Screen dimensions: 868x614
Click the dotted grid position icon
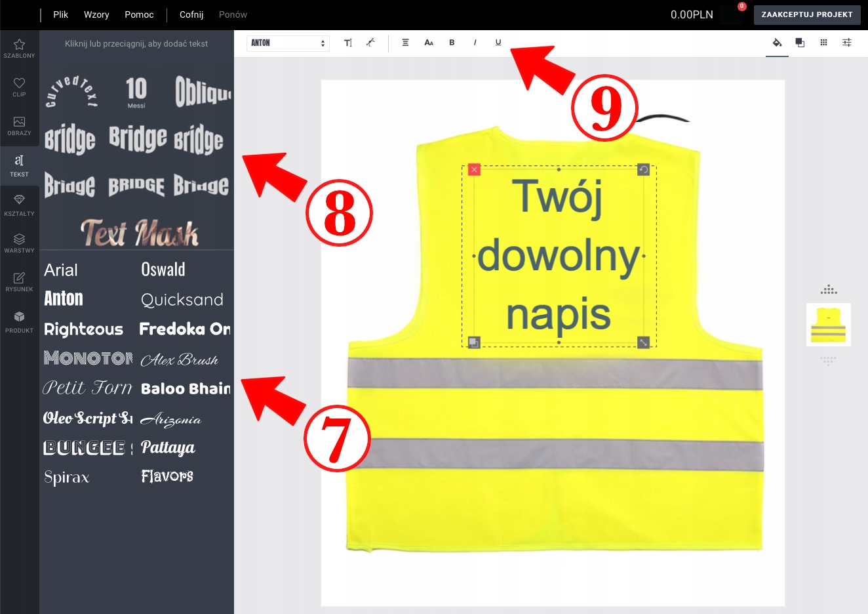tap(823, 43)
